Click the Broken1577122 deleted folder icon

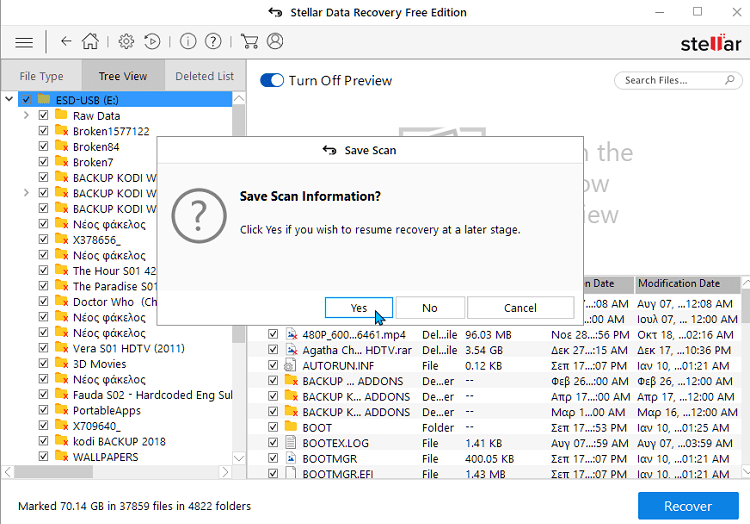(x=61, y=131)
